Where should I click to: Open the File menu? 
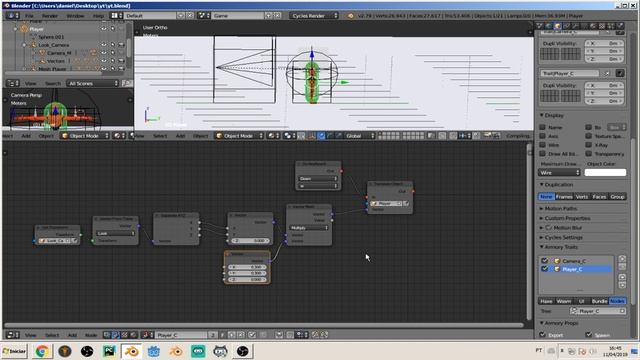click(29, 16)
